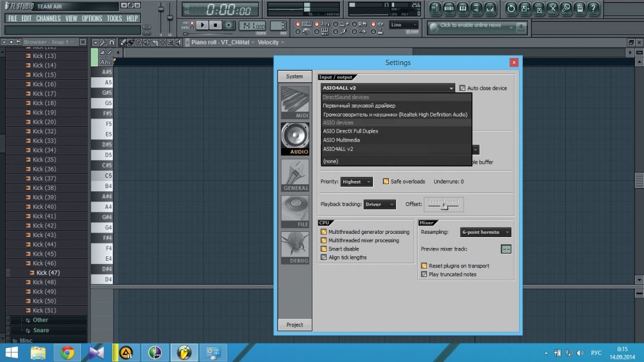Click the Record transport button
644x362 pixels.
coord(229,25)
